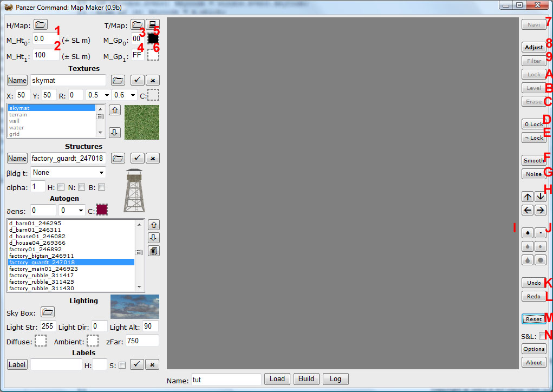Select small hard dot brush
The width and height of the screenshot is (553, 392).
541,233
